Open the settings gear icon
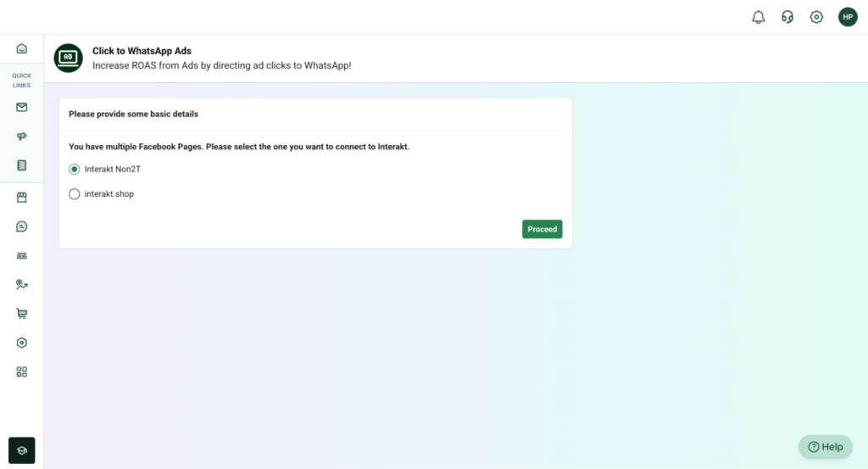 point(816,17)
